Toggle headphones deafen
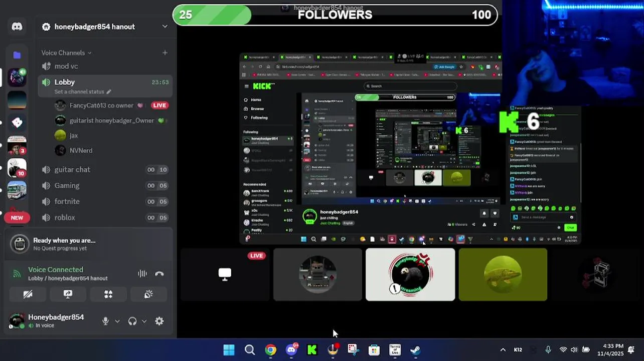 click(132, 321)
